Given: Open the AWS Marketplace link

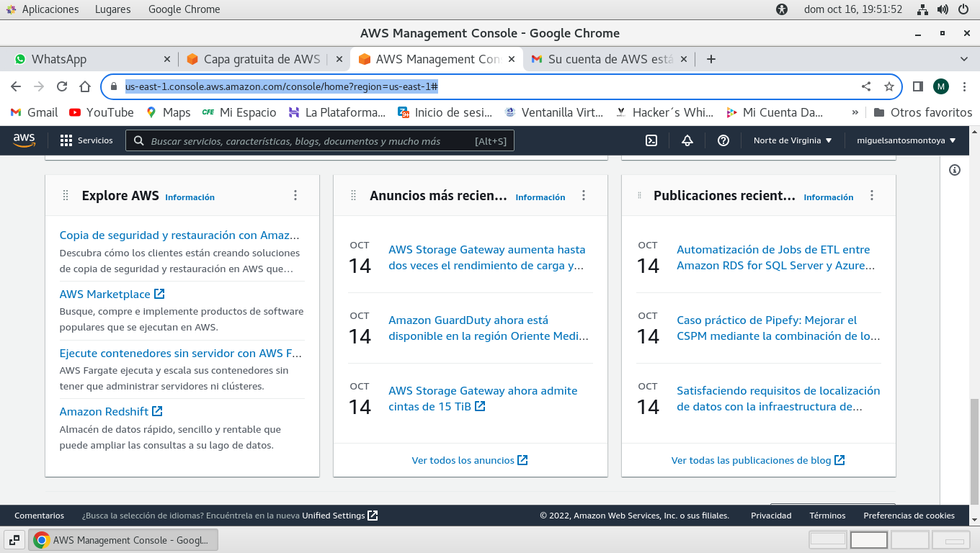Looking at the screenshot, I should pos(105,294).
